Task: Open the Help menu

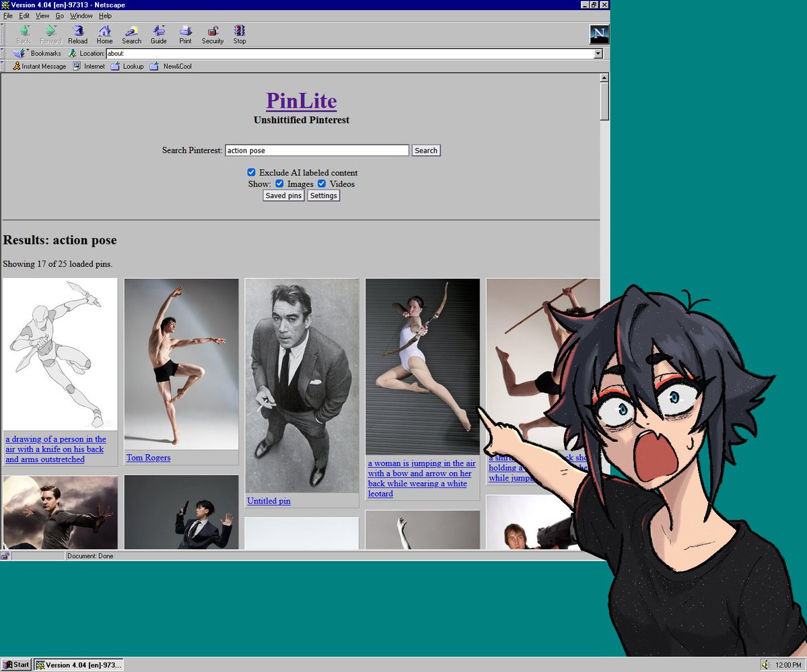Action: click(x=105, y=15)
